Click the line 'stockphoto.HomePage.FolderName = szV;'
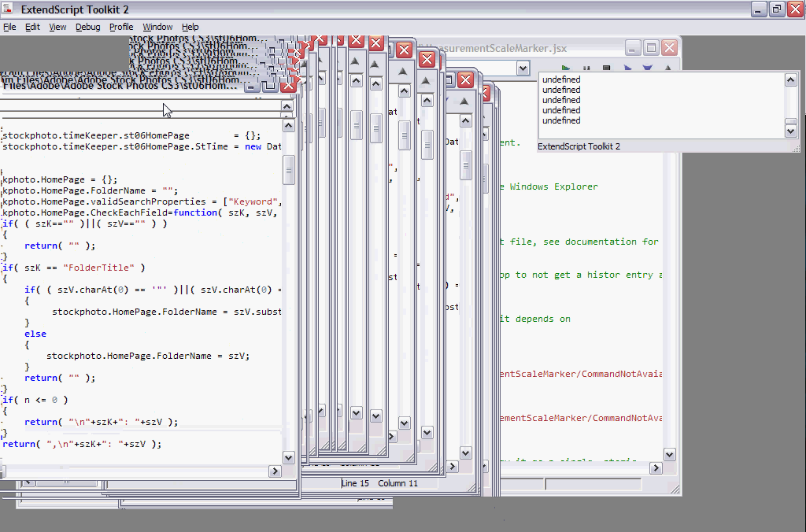The height and width of the screenshot is (532, 806). [x=148, y=356]
